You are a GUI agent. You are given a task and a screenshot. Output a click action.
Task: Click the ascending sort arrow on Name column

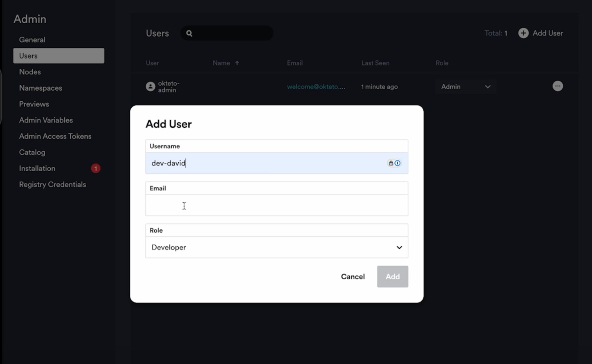(237, 63)
